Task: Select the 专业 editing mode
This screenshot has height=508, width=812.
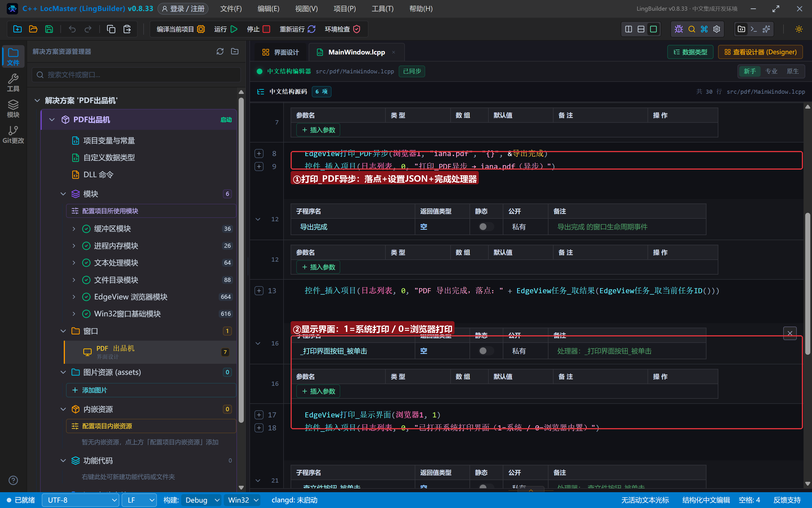Action: click(771, 71)
